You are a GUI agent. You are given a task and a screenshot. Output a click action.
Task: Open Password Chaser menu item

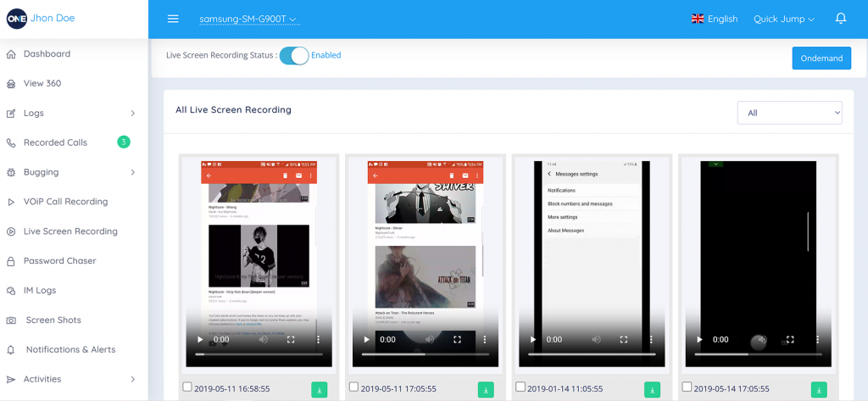60,261
